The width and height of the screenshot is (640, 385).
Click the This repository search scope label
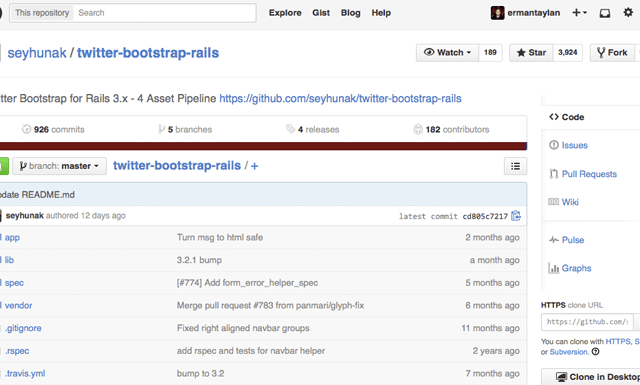(x=42, y=13)
